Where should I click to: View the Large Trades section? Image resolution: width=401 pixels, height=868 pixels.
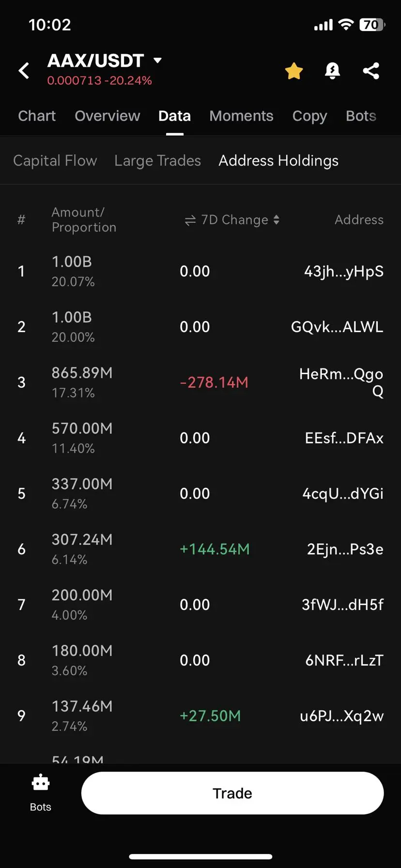[157, 161]
